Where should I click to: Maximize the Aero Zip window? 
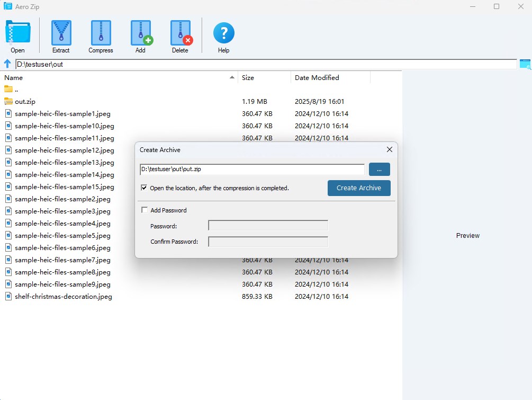point(497,6)
